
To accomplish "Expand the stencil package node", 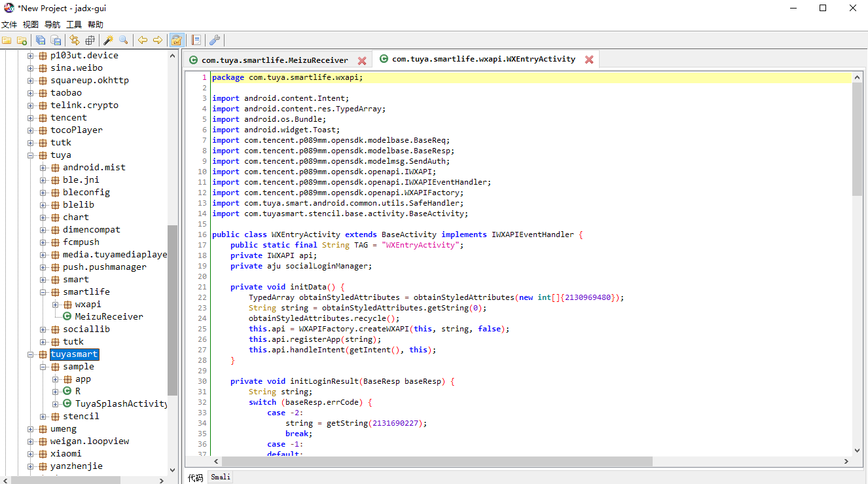I will pyautogui.click(x=43, y=417).
